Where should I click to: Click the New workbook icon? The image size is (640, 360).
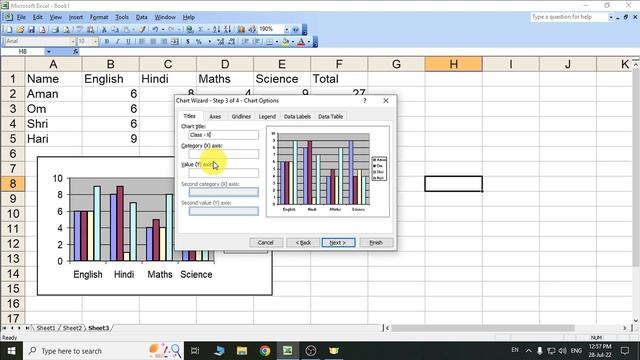tap(9, 29)
